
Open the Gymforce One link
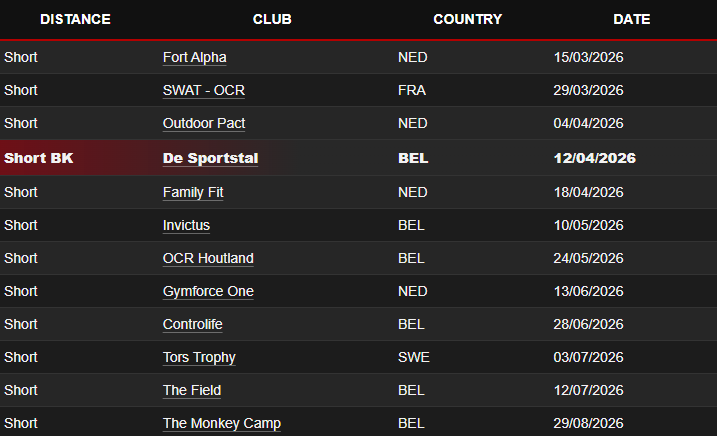[x=208, y=291]
